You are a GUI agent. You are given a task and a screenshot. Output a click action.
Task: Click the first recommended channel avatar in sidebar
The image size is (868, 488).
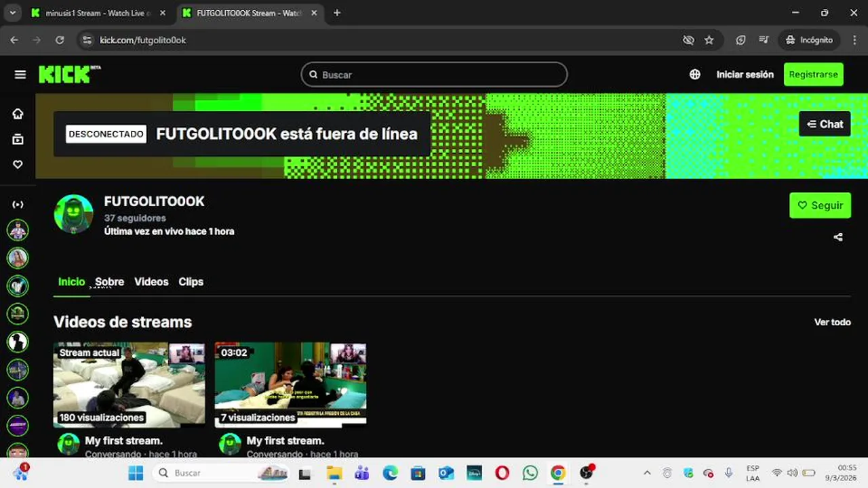18,230
